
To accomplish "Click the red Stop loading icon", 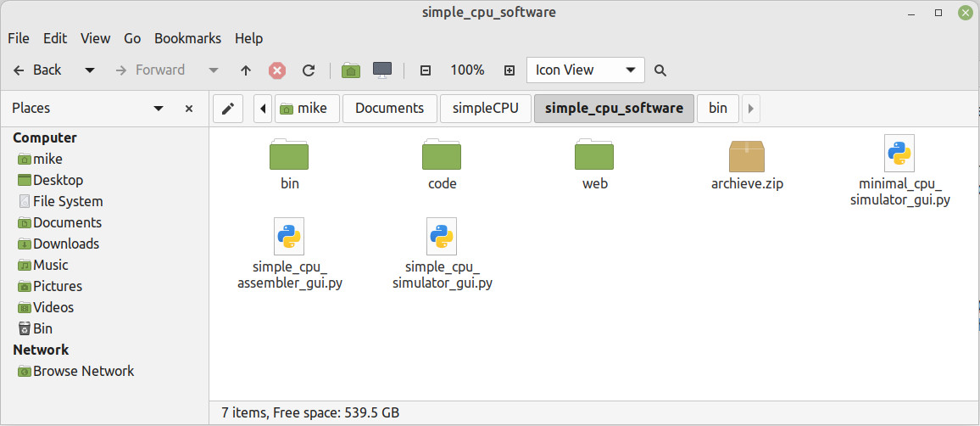I will tap(277, 70).
